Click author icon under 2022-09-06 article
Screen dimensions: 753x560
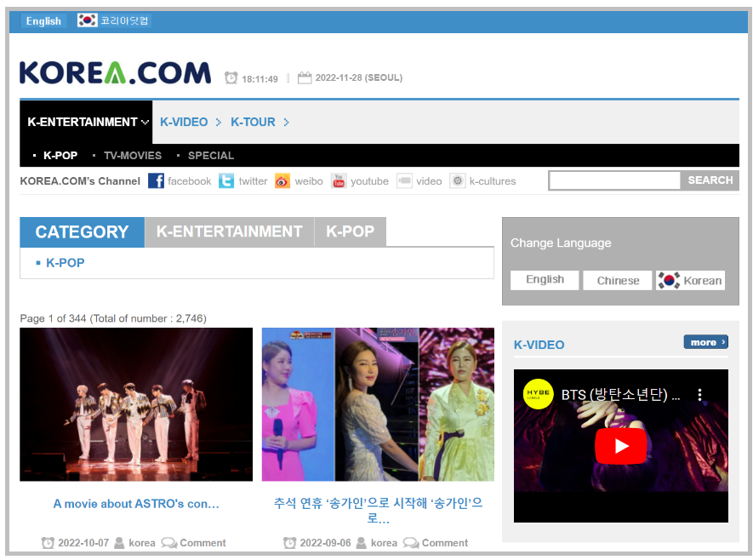[362, 543]
